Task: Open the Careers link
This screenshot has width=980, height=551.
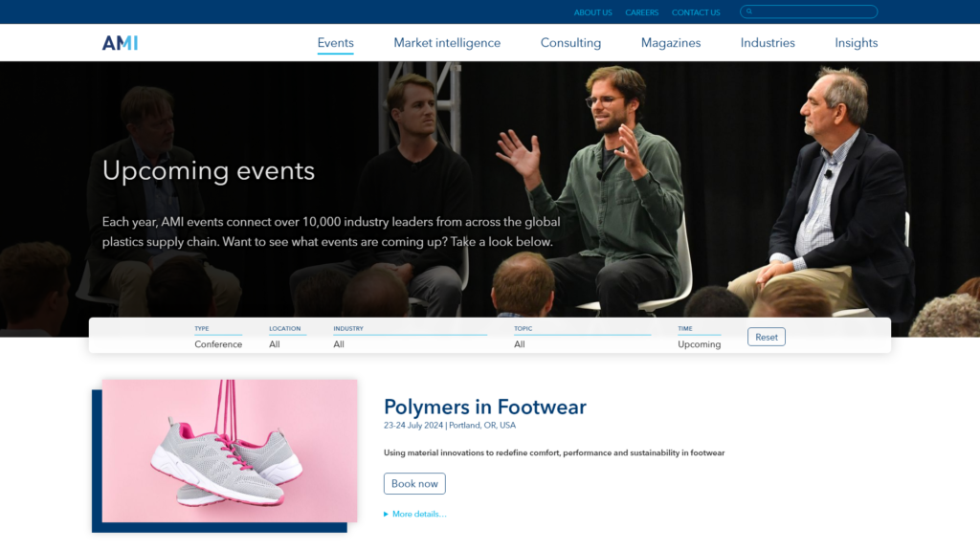Action: (642, 12)
